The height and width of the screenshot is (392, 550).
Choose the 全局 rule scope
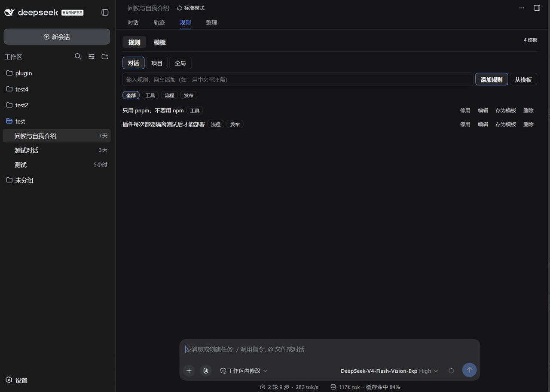point(180,63)
